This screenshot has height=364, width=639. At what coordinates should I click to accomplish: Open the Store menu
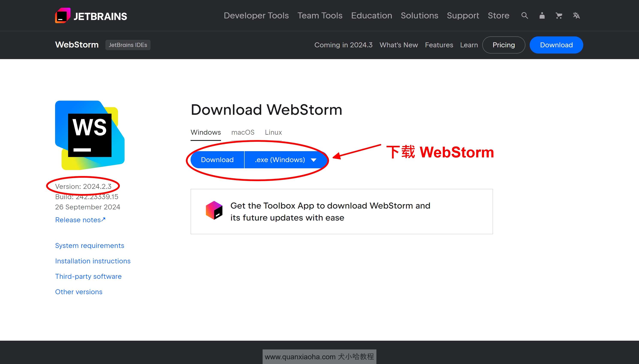498,15
